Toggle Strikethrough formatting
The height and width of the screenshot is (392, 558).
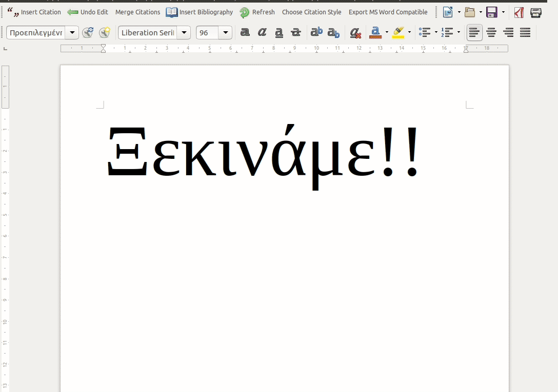coord(296,33)
